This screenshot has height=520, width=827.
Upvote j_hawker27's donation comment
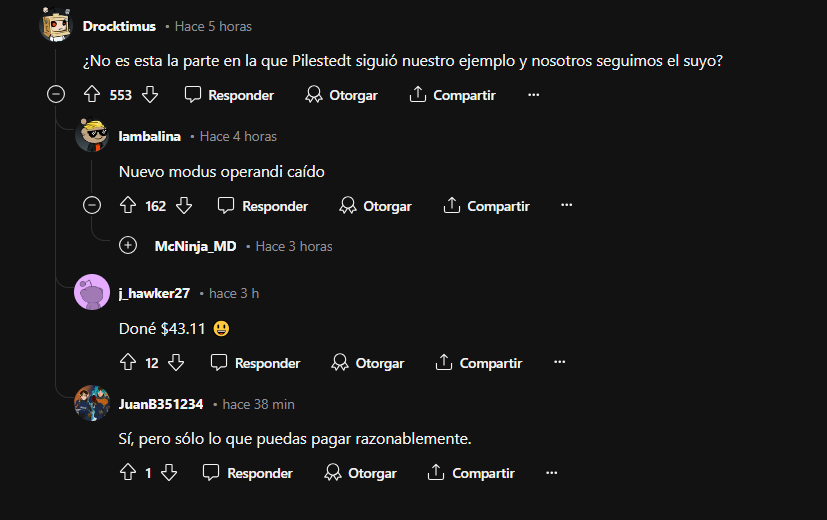(x=127, y=363)
